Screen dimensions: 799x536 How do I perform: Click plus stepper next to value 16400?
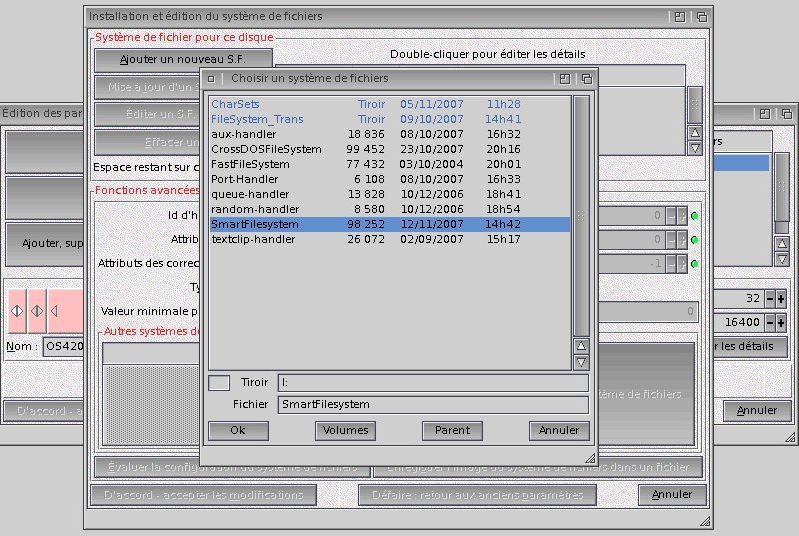pos(781,323)
